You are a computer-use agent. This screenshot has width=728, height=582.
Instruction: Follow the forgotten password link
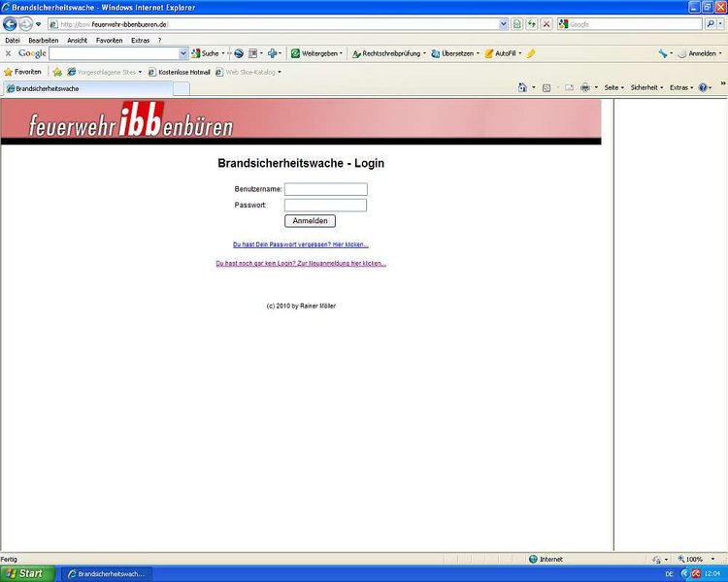click(301, 244)
